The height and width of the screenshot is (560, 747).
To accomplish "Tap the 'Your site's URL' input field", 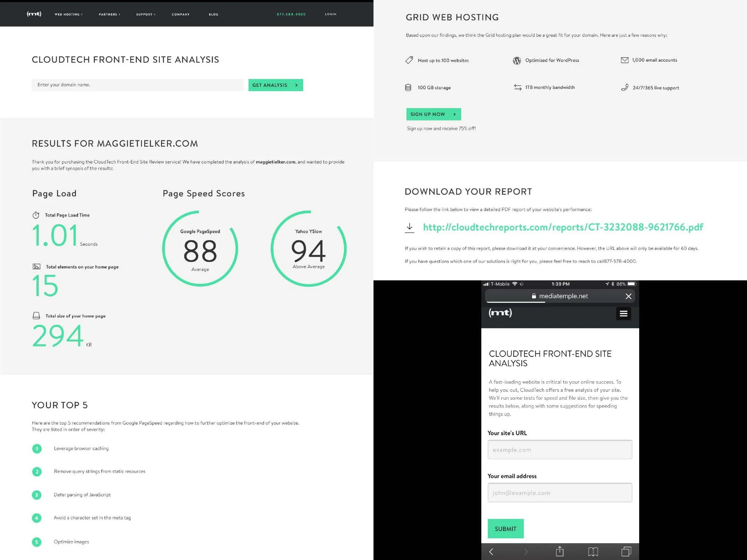I will [560, 450].
